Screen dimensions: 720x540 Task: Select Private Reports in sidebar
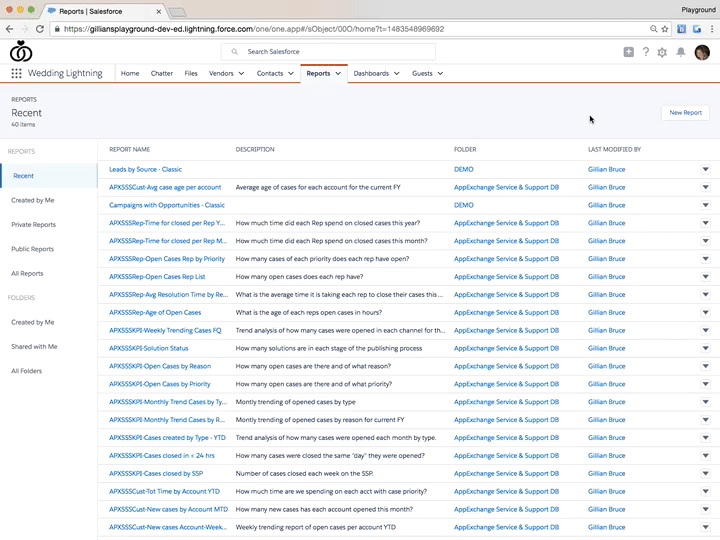[34, 225]
